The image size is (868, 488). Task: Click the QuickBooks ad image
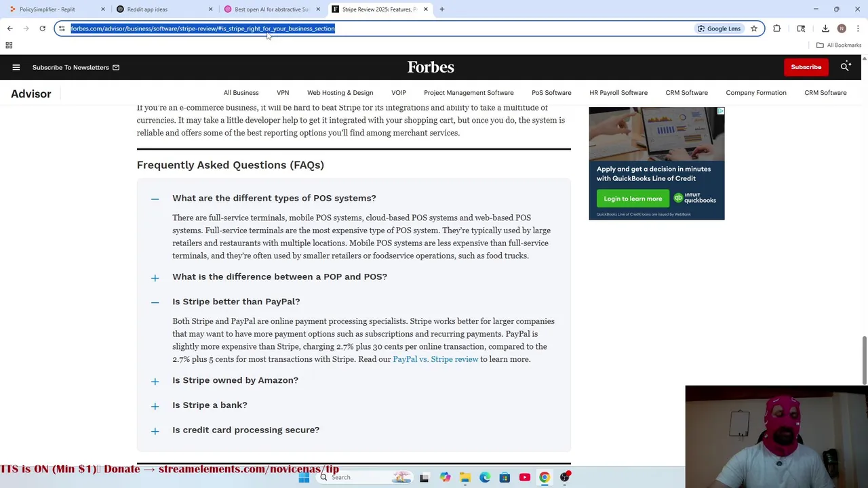tap(656, 134)
